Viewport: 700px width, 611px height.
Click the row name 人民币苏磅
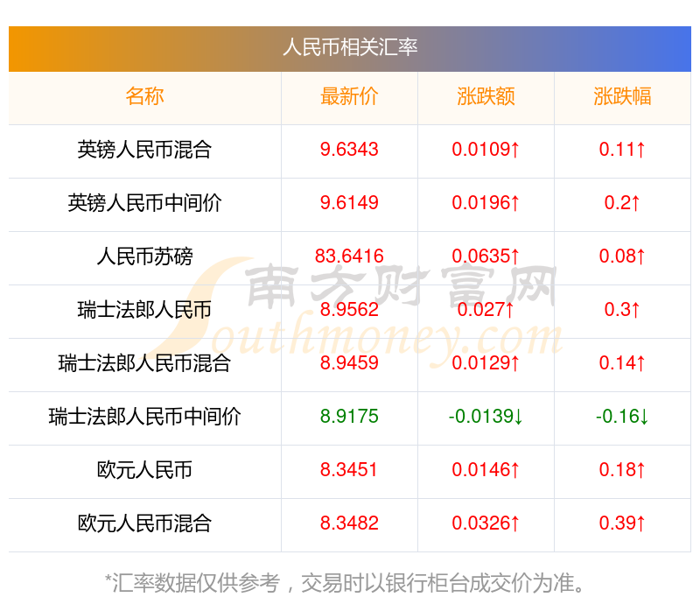144,256
